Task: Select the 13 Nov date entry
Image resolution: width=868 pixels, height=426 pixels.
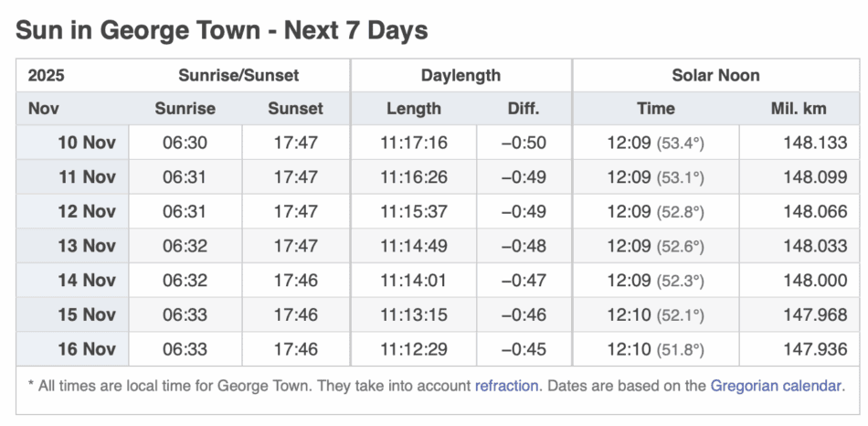Action: coord(87,246)
